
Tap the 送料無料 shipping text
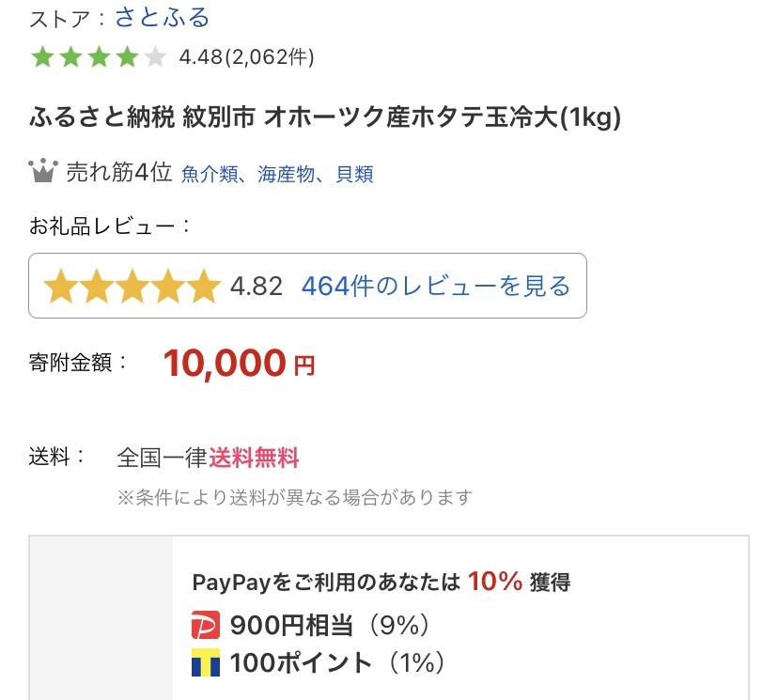pyautogui.click(x=254, y=458)
